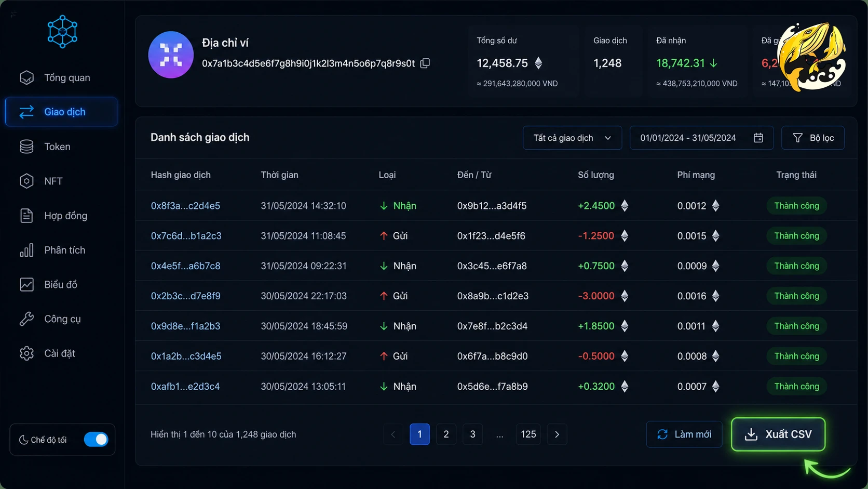The width and height of the screenshot is (868, 489).
Task: Click the Giao dịch swap arrows icon
Action: (26, 112)
